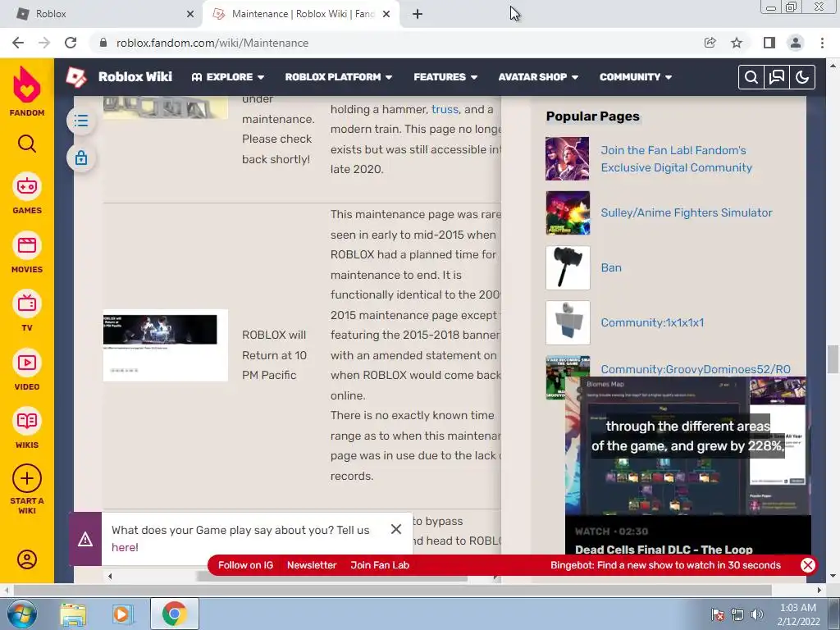Open Windows Media Player from taskbar

point(122,614)
